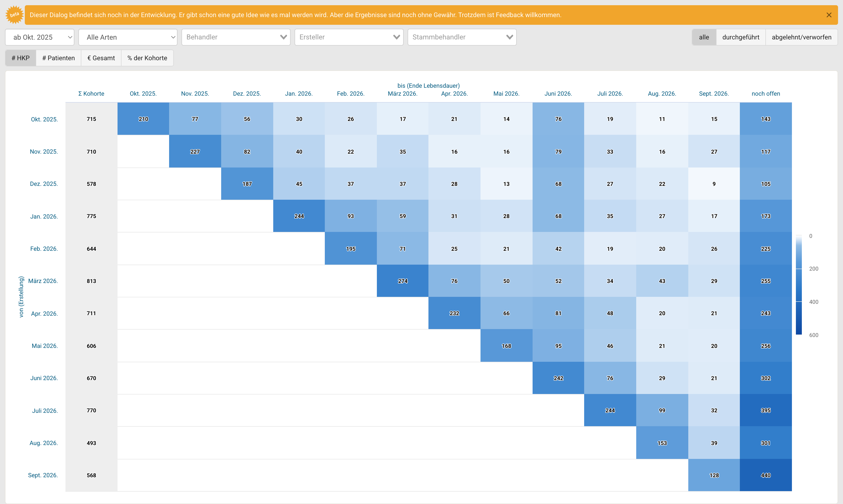
Task: Click the 'Okt. 2025.' column header
Action: point(143,94)
